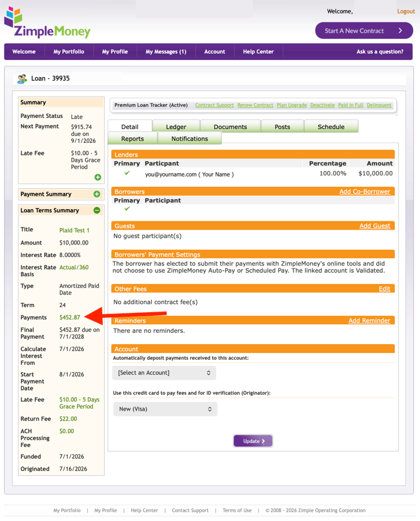Click footer My Portfolio link
The width and height of the screenshot is (420, 521).
(x=67, y=510)
